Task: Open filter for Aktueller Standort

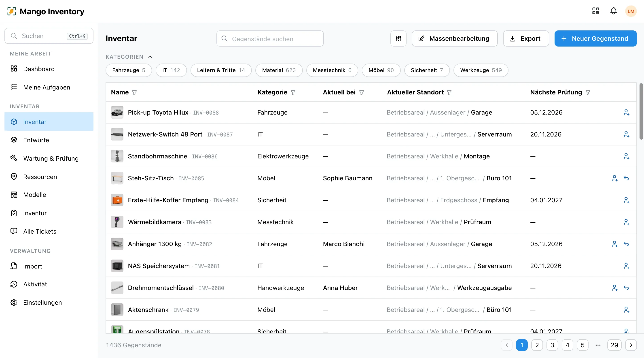Action: click(449, 93)
